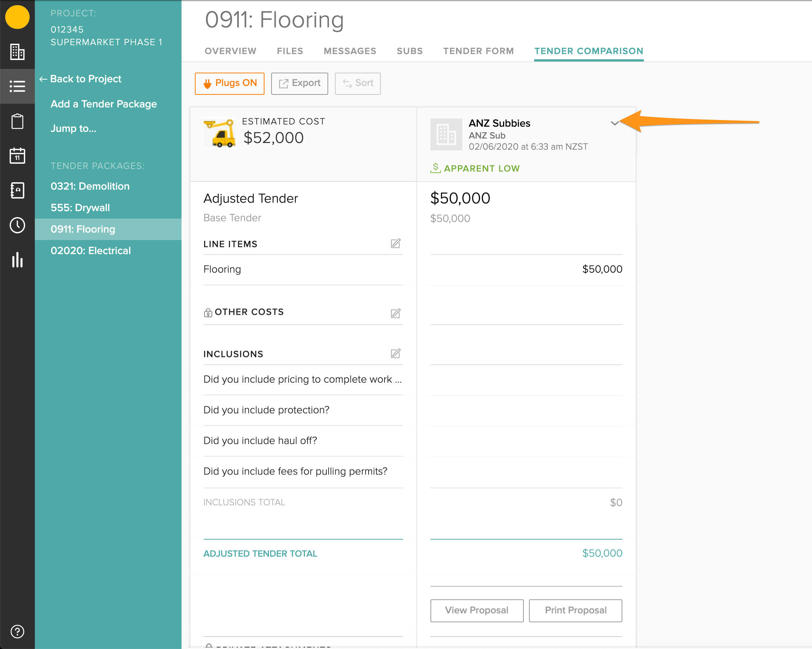Click the Other Costs lock icon

[x=208, y=313]
